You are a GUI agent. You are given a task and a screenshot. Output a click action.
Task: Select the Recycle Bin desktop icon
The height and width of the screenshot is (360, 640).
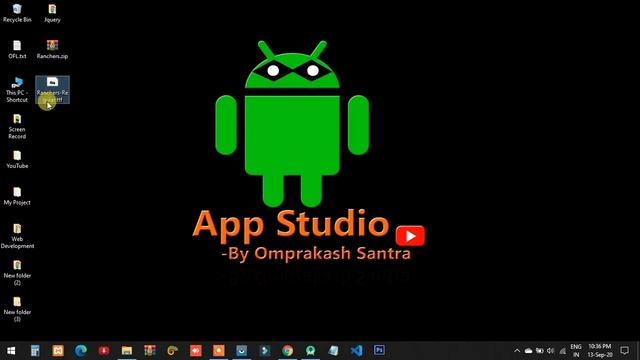click(x=17, y=13)
